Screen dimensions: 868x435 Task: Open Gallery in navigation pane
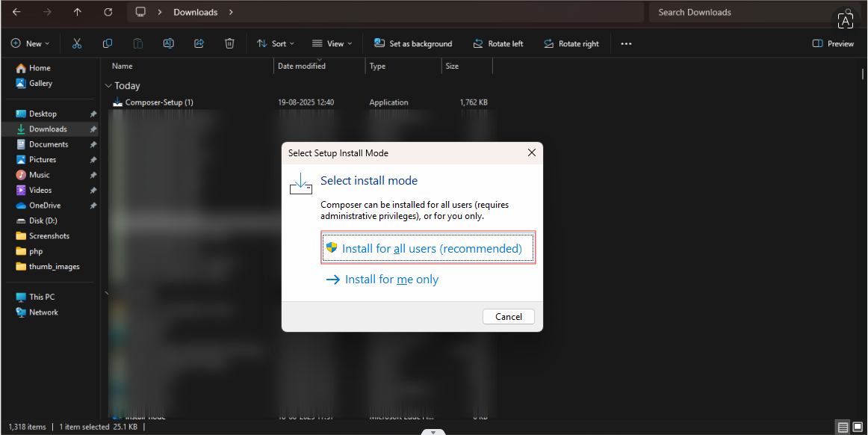click(x=40, y=83)
